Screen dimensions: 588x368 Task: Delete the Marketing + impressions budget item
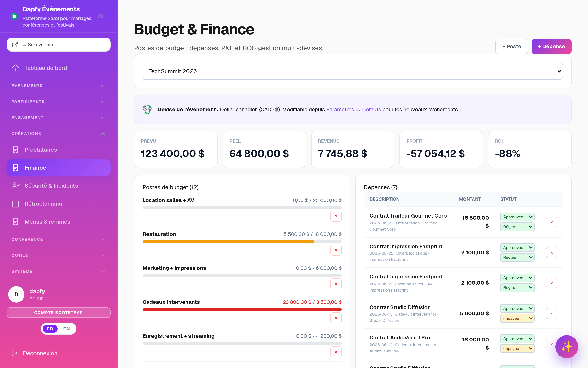336,284
